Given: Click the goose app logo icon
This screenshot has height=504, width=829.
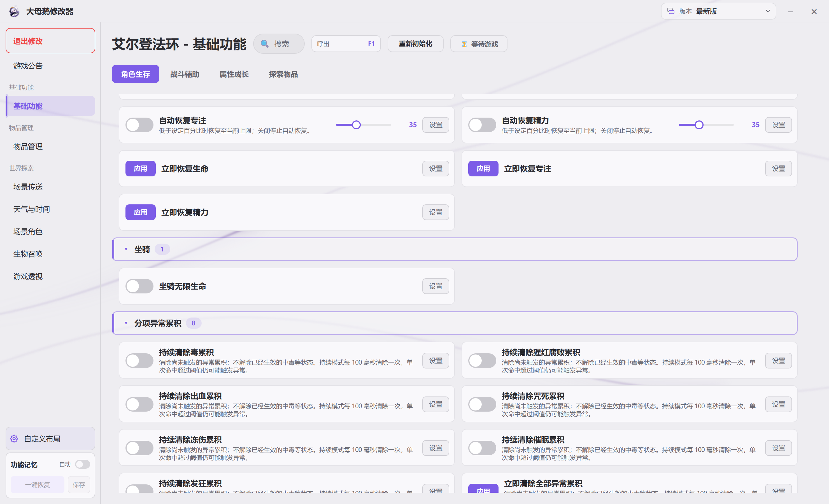Looking at the screenshot, I should click(14, 11).
